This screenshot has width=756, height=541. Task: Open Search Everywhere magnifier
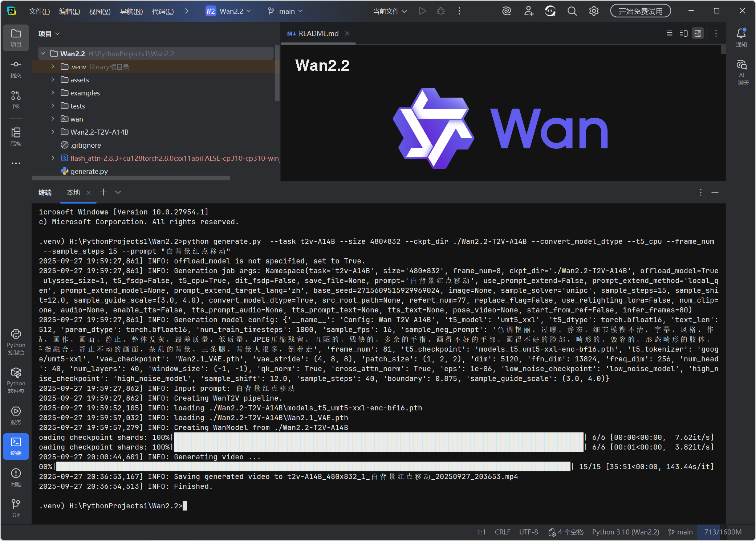tap(572, 11)
